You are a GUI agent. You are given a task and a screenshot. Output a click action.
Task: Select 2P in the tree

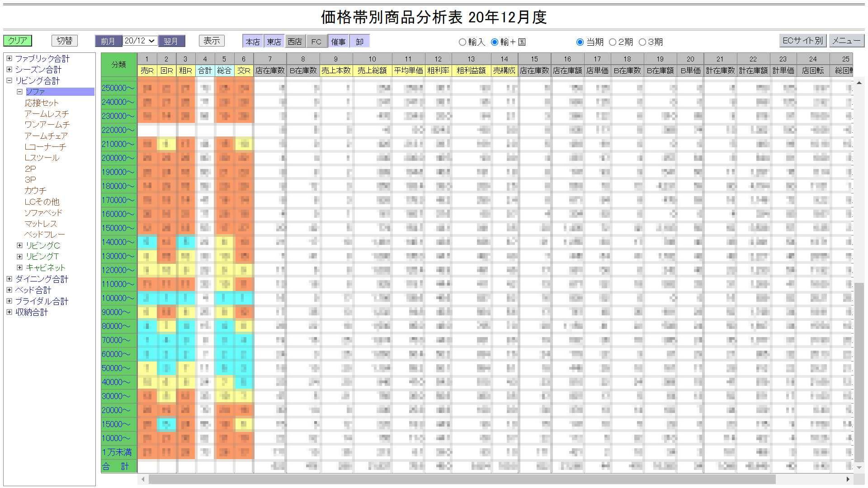click(30, 169)
